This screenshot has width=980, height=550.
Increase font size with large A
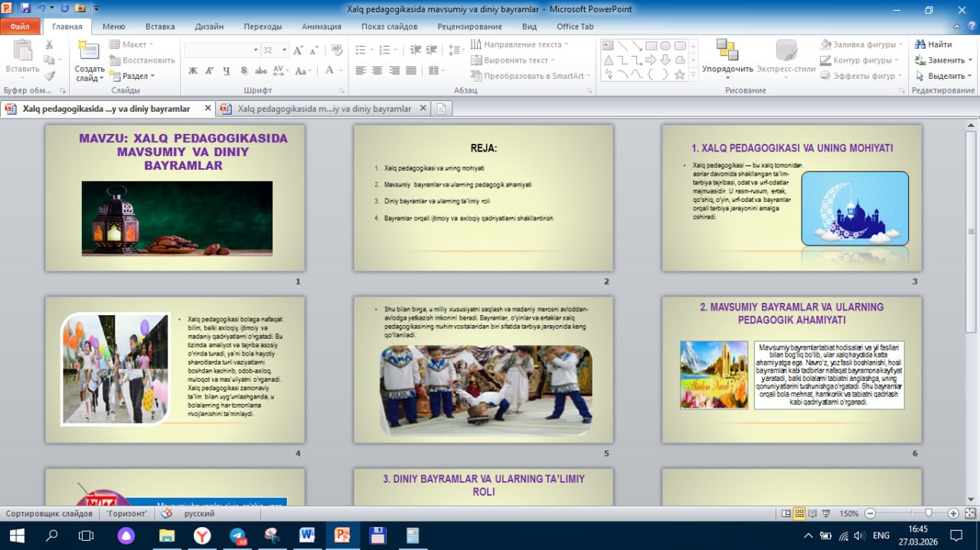point(299,50)
